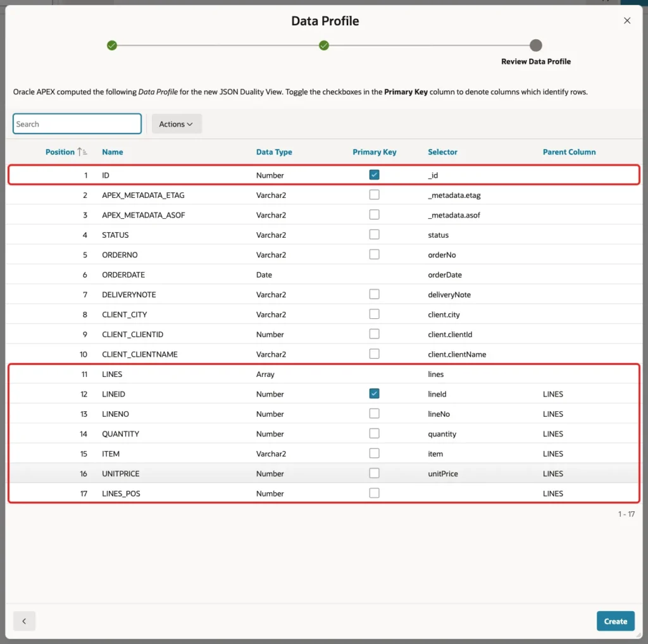Image resolution: width=648 pixels, height=644 pixels.
Task: Check Primary Key for APEX_METADATA_ASOF
Action: point(374,214)
